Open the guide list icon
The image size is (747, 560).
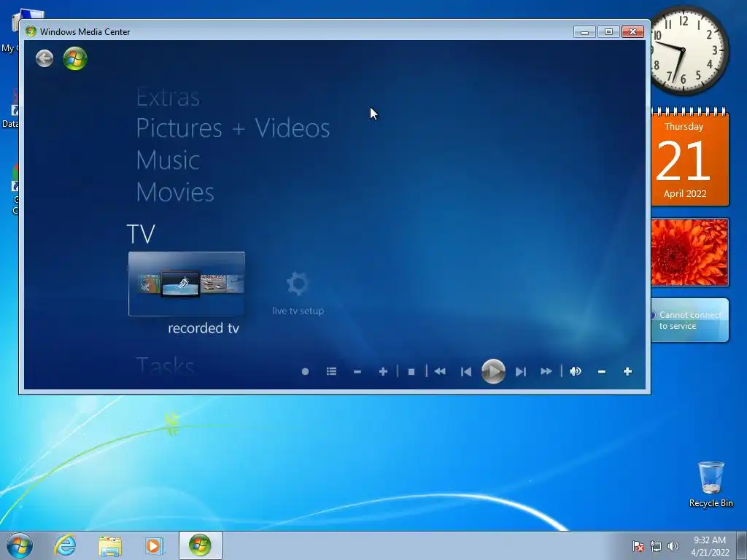pyautogui.click(x=332, y=371)
